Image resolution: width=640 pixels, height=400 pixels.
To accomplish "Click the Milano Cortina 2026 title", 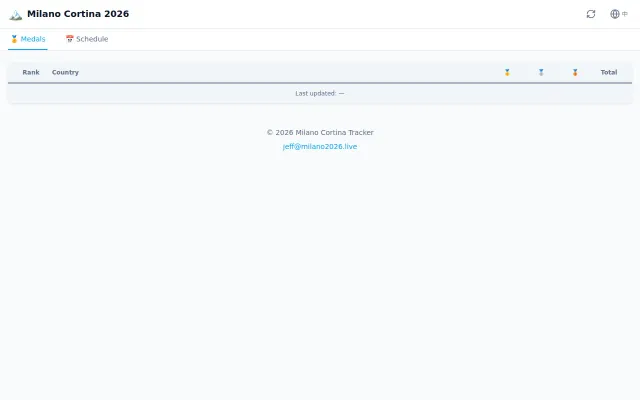I will [78, 14].
